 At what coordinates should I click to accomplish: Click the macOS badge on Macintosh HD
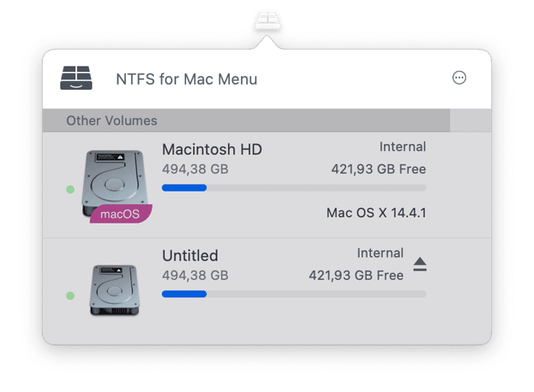click(121, 214)
